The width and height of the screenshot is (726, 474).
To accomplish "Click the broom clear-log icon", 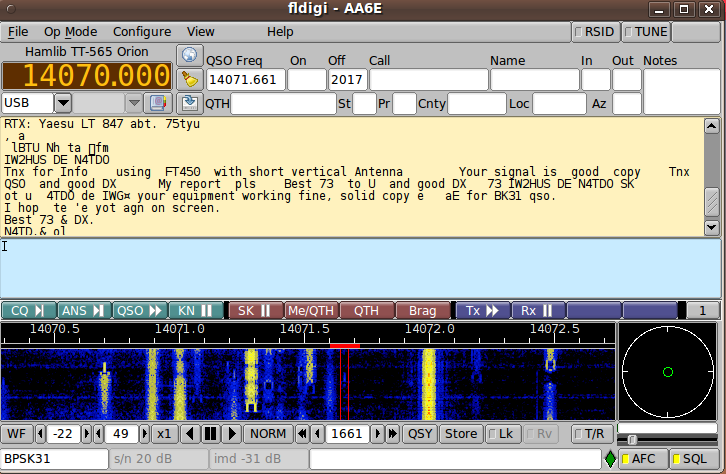I will [x=189, y=79].
